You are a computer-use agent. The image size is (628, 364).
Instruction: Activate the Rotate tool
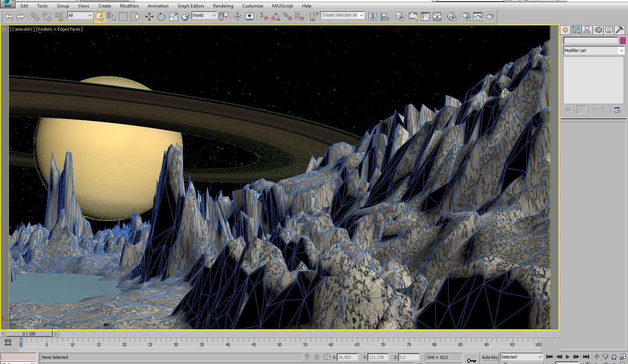pos(161,16)
